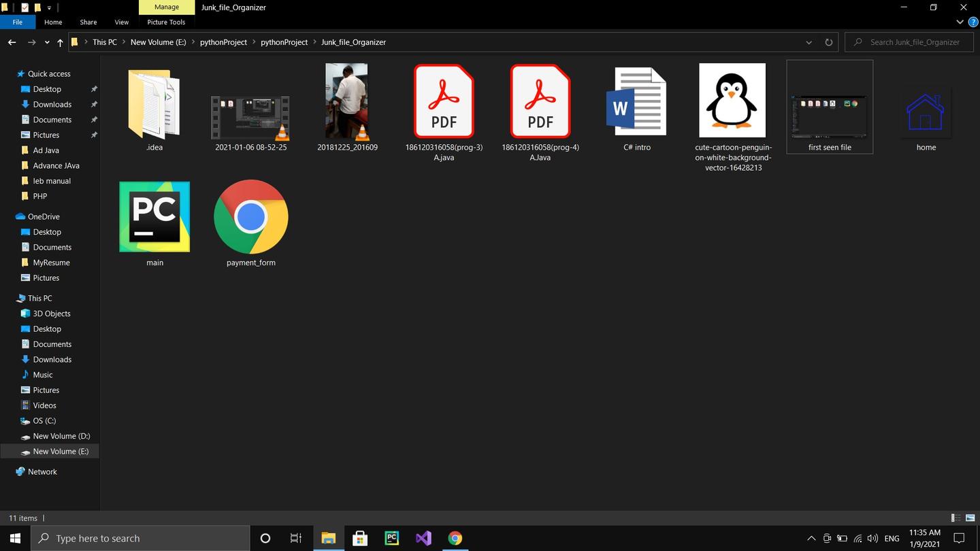
Task: Open the Windows Start menu
Action: pos(15,538)
